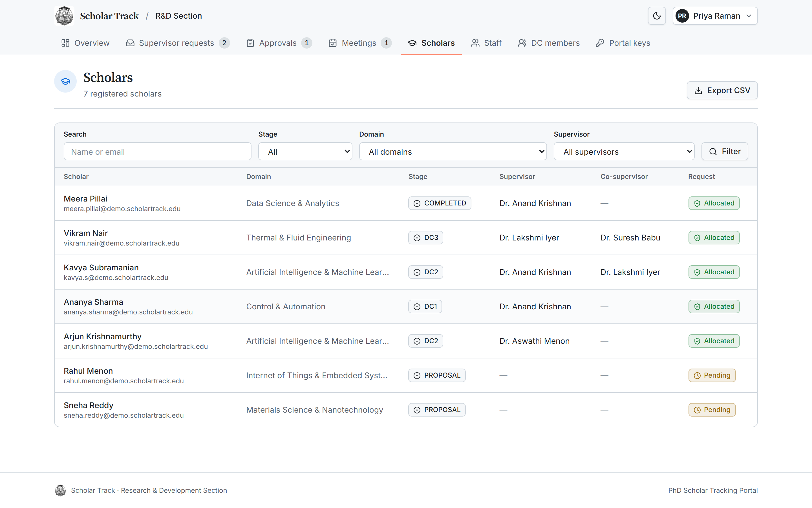The width and height of the screenshot is (812, 508).
Task: Switch to the Approvals tab
Action: point(279,43)
